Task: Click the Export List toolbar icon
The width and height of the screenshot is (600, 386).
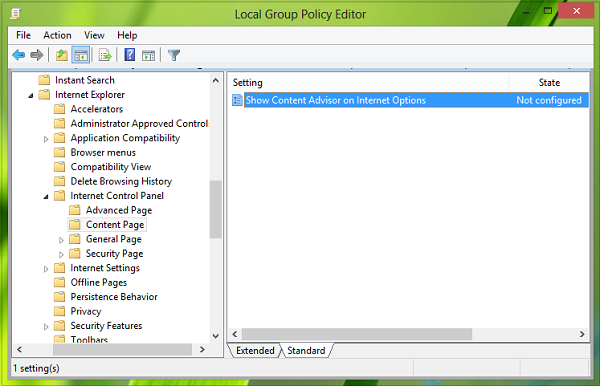Action: (x=105, y=55)
